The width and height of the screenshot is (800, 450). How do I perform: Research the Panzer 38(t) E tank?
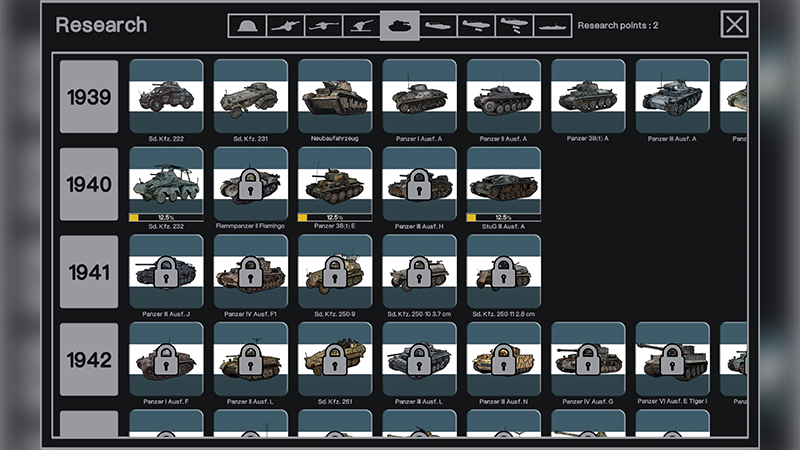pos(335,184)
